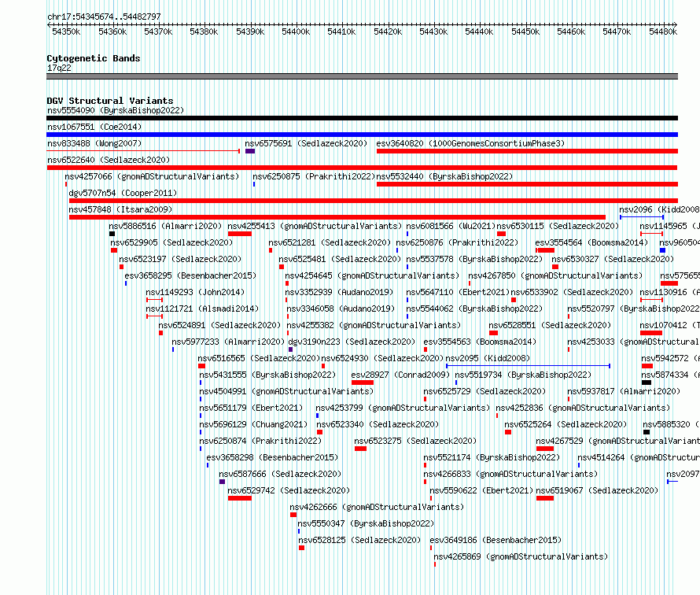
Task: Click the DGV Structural Variants track title
Action: pyautogui.click(x=110, y=101)
